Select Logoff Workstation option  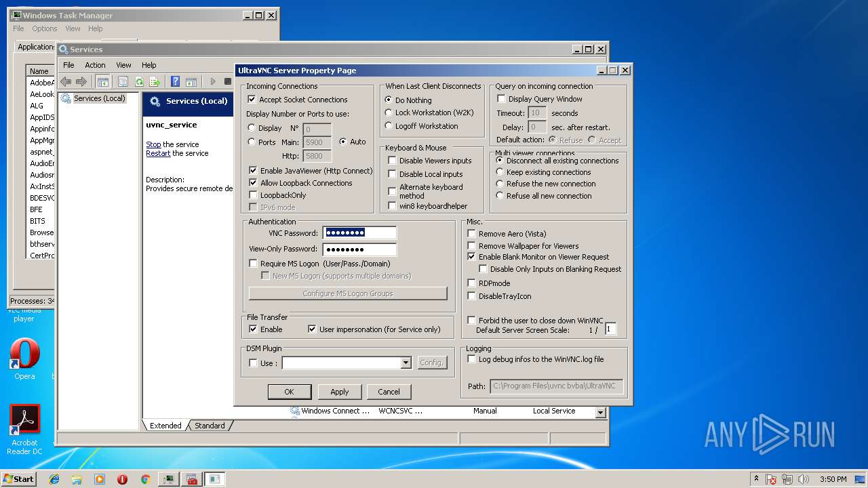tap(389, 126)
